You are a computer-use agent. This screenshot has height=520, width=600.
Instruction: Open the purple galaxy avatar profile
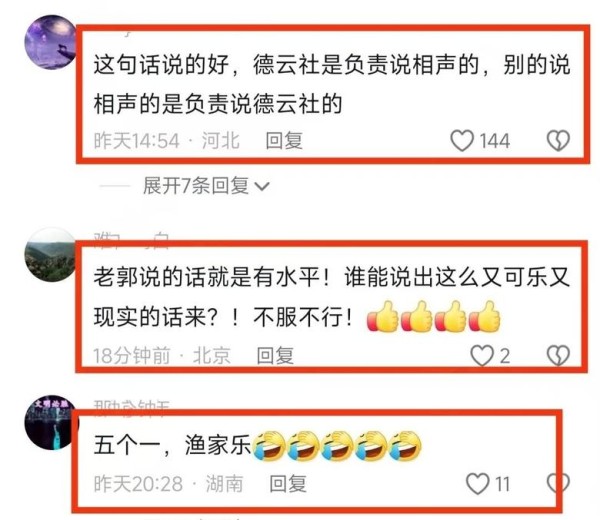(x=51, y=42)
